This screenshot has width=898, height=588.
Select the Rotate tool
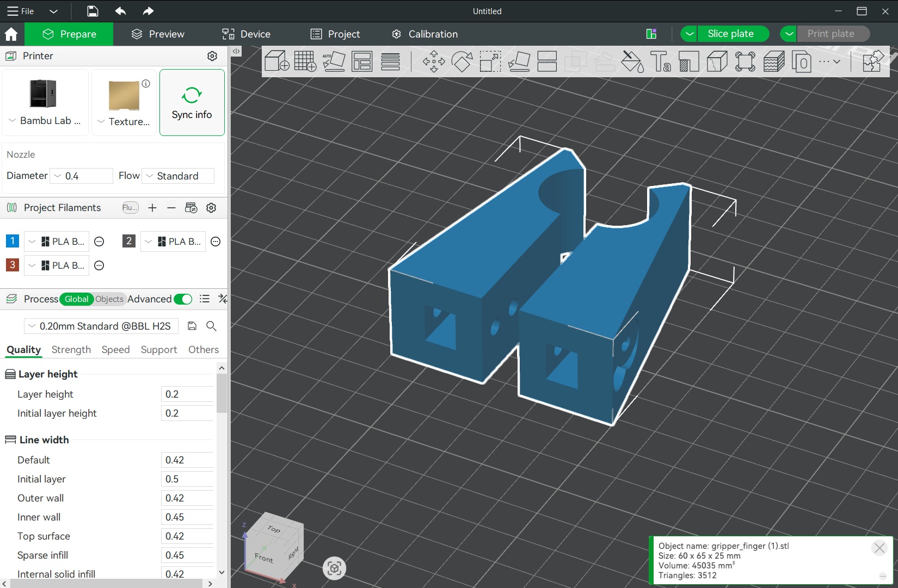tap(462, 61)
